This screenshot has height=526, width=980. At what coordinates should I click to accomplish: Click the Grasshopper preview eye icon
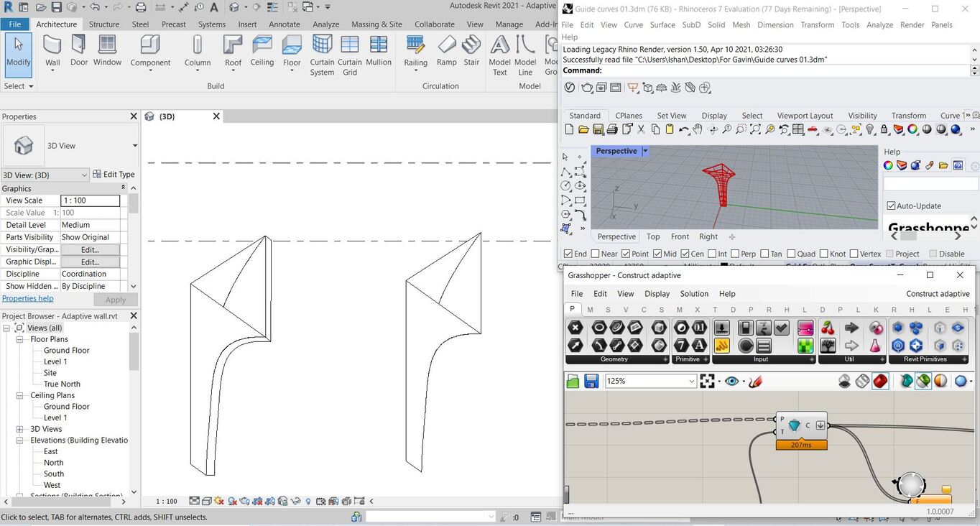(x=731, y=381)
